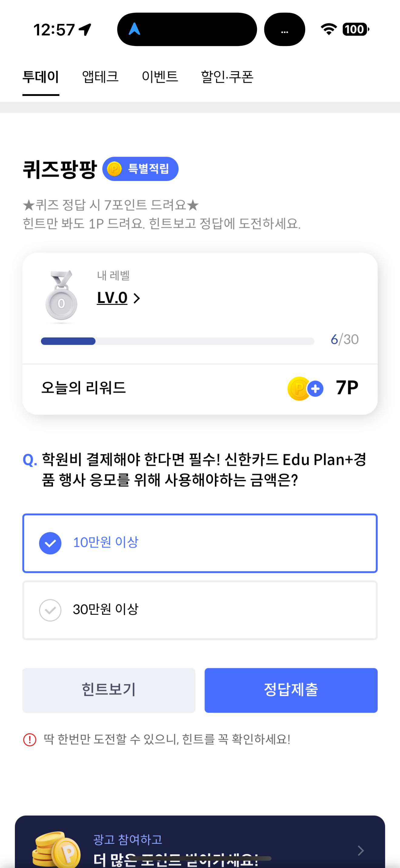Screen dimensions: 400x868
Task: Open ad banner via its right chevron
Action: point(361,850)
